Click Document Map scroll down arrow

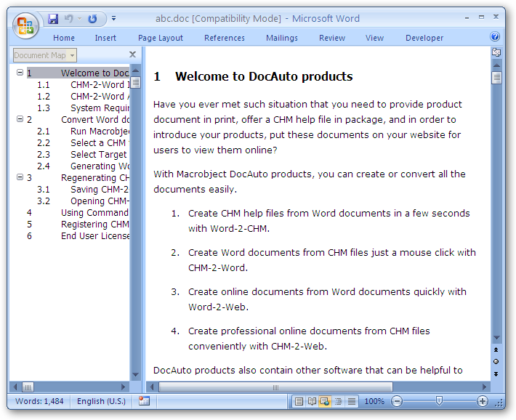tap(136, 375)
